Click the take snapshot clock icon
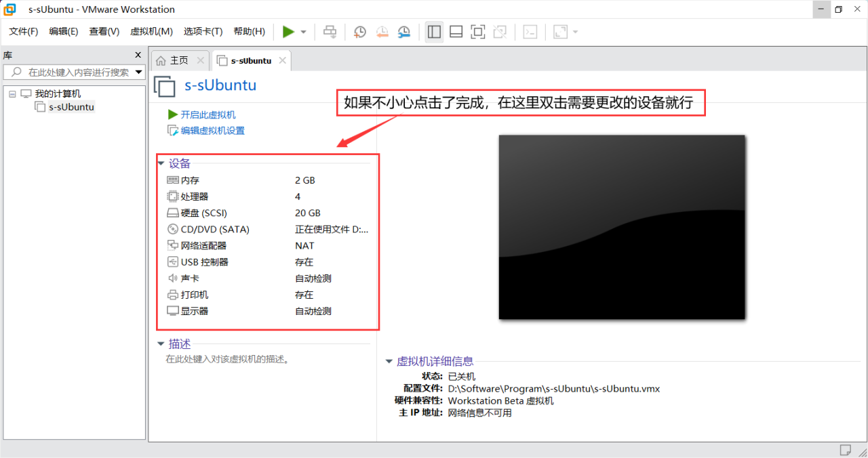 pyautogui.click(x=360, y=32)
